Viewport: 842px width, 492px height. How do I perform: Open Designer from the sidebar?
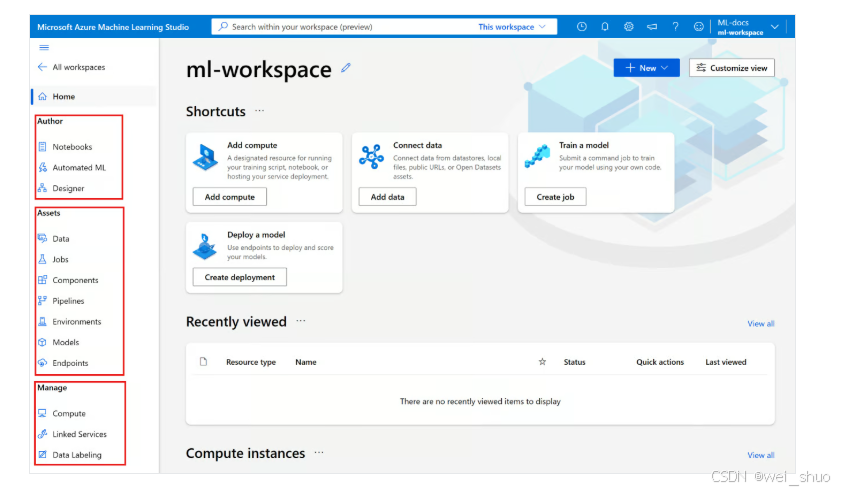(68, 189)
